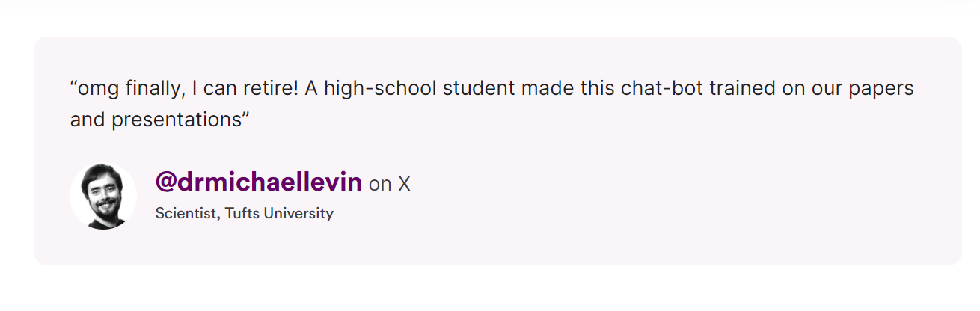Click the word "retire!" in the quote
This screenshot has width=980, height=311.
click(270, 89)
